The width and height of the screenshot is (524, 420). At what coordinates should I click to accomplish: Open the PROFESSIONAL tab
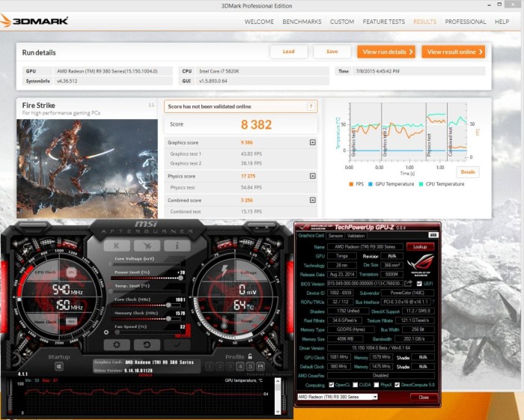[465, 22]
